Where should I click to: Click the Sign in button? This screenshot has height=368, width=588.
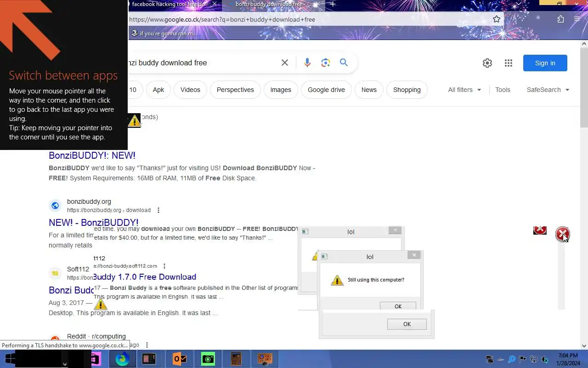[545, 63]
